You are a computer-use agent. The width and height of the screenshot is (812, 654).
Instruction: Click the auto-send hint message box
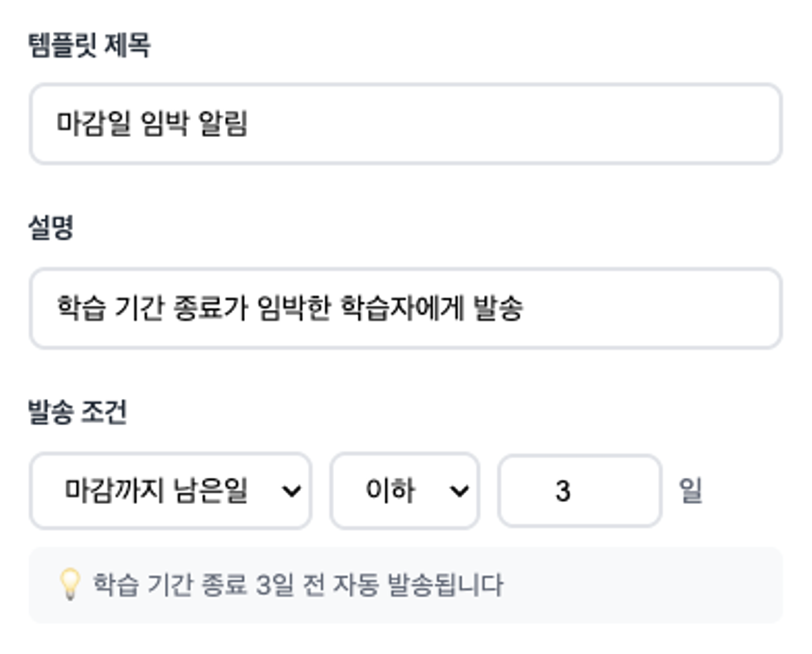click(406, 585)
